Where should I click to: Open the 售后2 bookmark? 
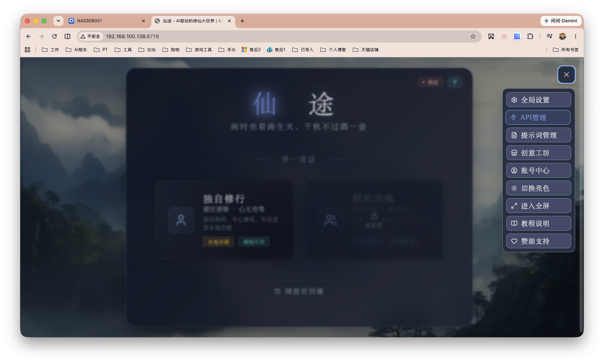point(251,50)
